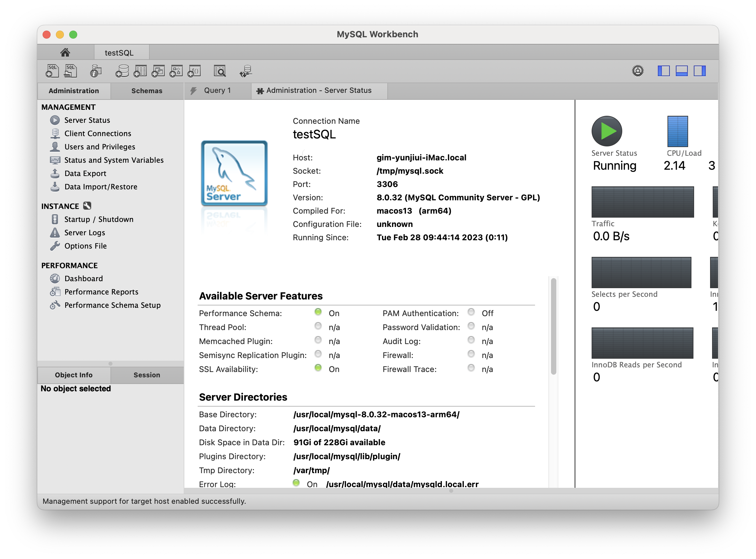Open Startup / Shutdown in sidebar

pos(99,219)
